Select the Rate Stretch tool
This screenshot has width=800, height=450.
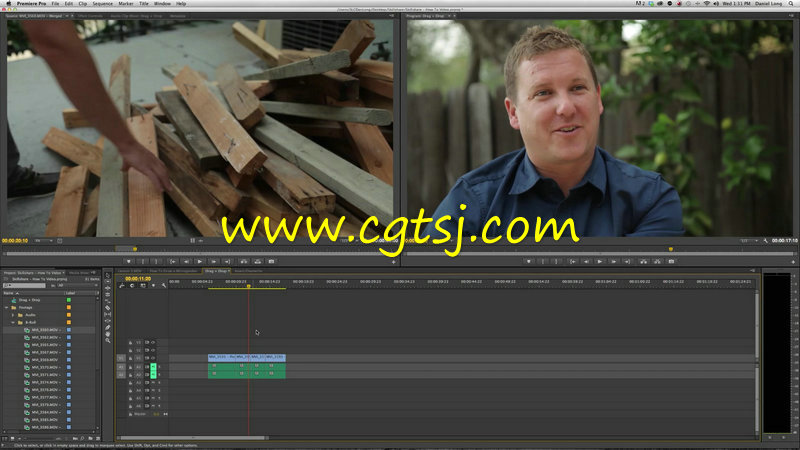108,301
